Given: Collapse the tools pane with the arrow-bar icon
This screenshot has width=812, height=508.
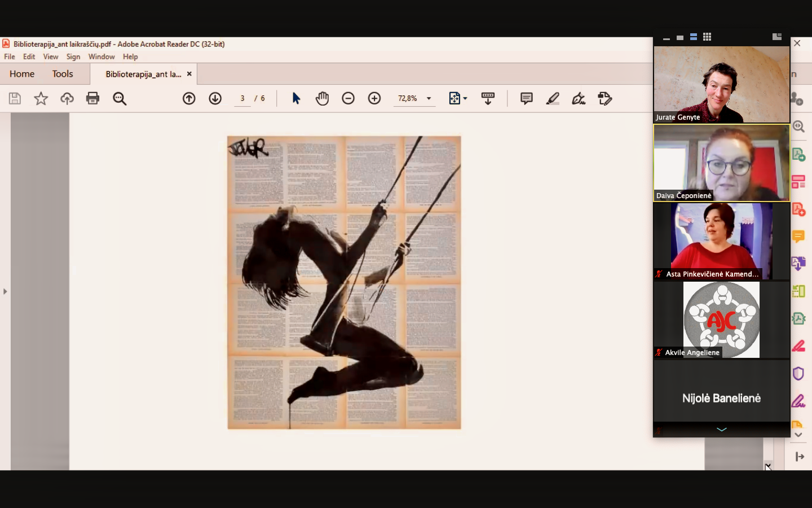Looking at the screenshot, I should coord(800,457).
